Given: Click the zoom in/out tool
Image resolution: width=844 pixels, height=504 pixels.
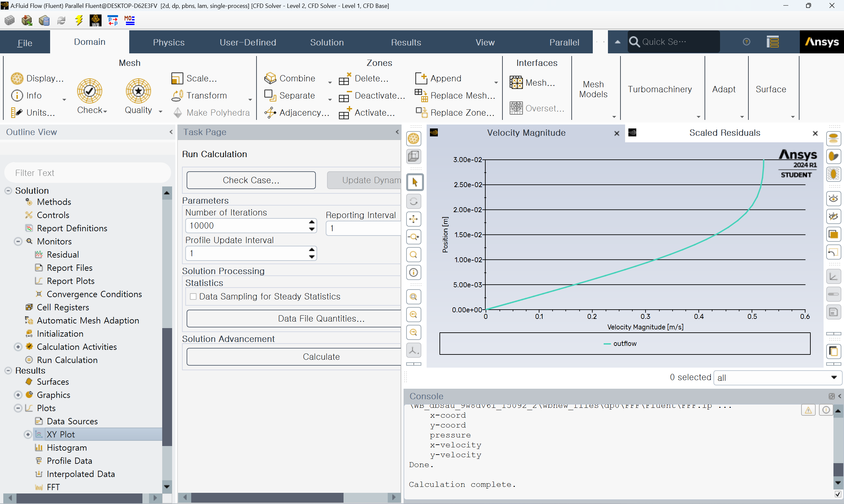Looking at the screenshot, I should tap(414, 237).
